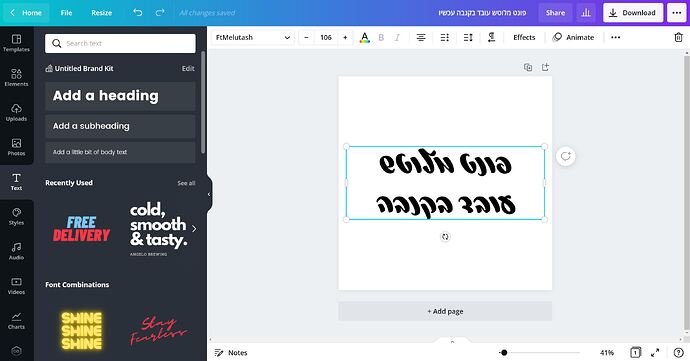Select the Hebrew text box on canvas
This screenshot has height=361, width=690.
click(x=445, y=183)
